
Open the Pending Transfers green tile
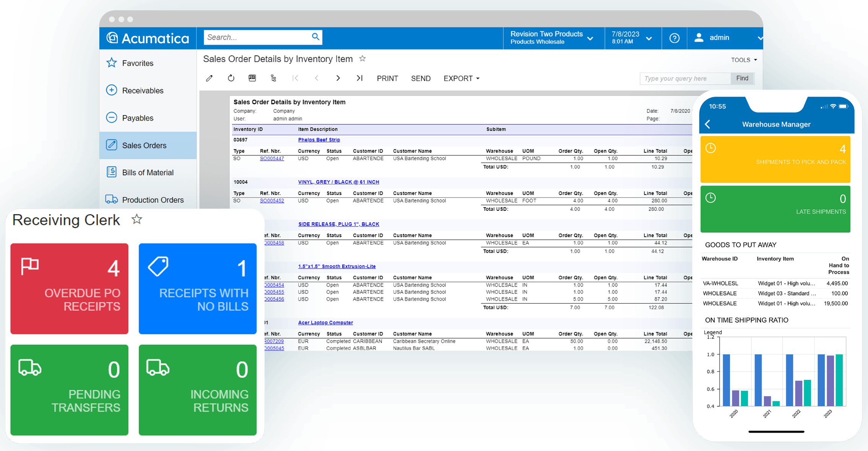[x=69, y=390]
